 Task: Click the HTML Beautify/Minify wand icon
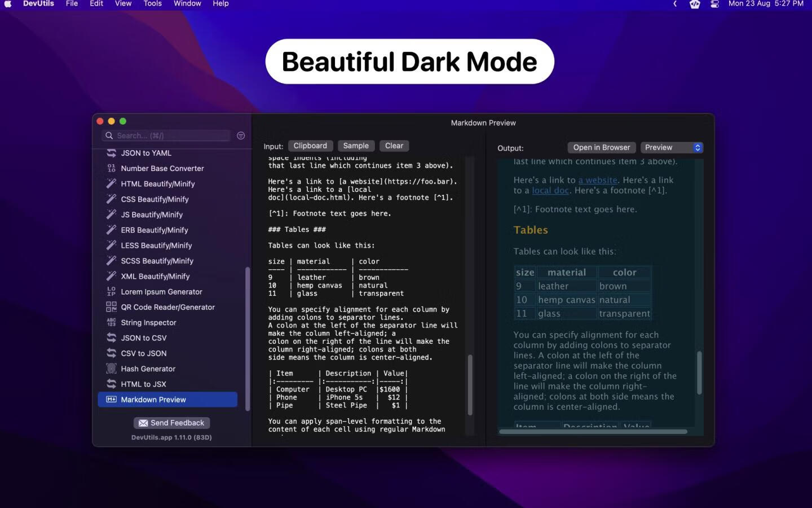coord(111,183)
